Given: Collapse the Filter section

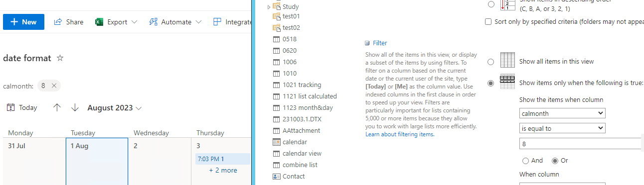Looking at the screenshot, I should [x=367, y=43].
